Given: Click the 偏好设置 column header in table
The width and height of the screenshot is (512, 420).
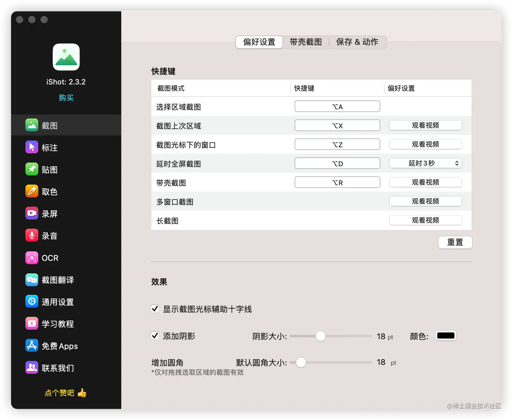Looking at the screenshot, I should [401, 88].
